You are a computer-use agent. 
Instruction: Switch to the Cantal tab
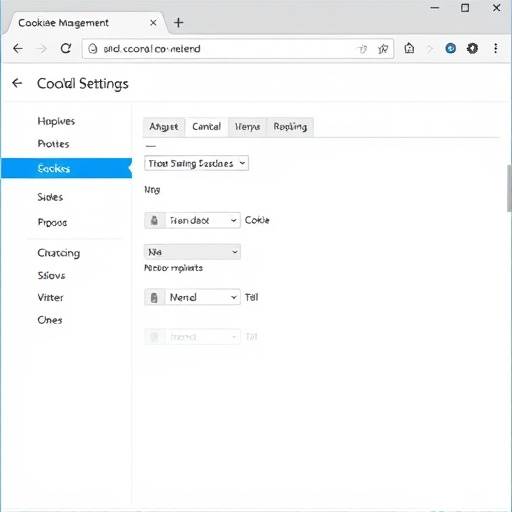pos(206,127)
